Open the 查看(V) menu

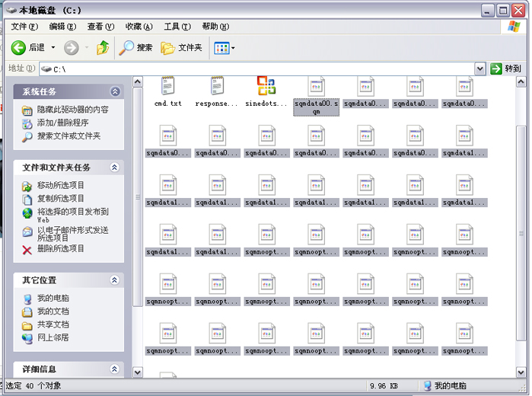pyautogui.click(x=100, y=27)
